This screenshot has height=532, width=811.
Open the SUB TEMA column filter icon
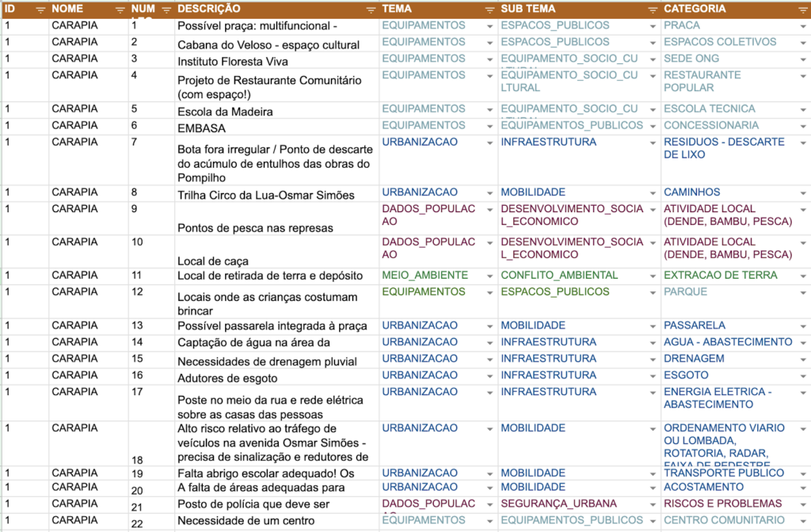pos(653,9)
